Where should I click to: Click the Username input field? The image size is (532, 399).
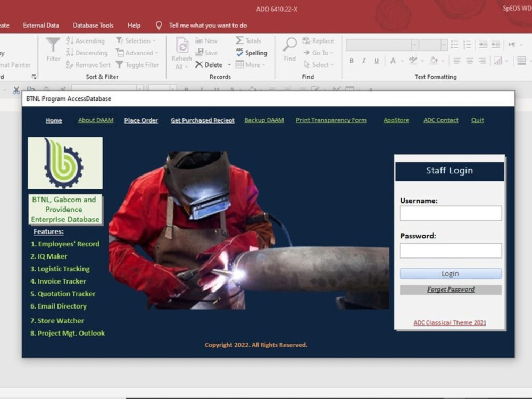pos(451,213)
